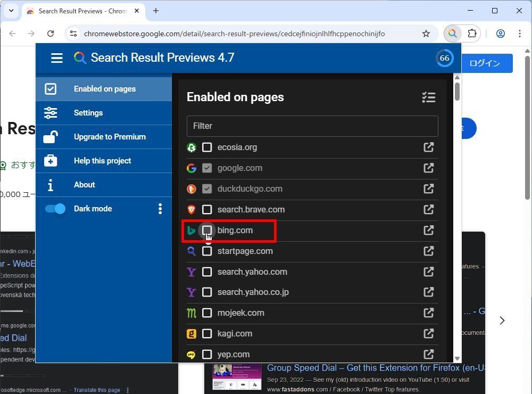532x394 pixels.
Task: Click the Translate this page link
Action: point(97,390)
